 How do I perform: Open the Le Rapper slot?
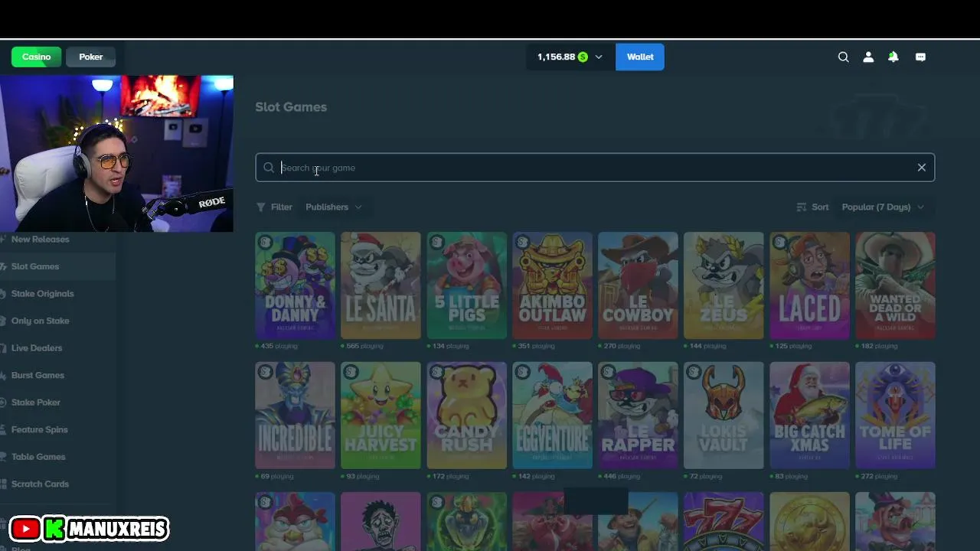click(638, 416)
